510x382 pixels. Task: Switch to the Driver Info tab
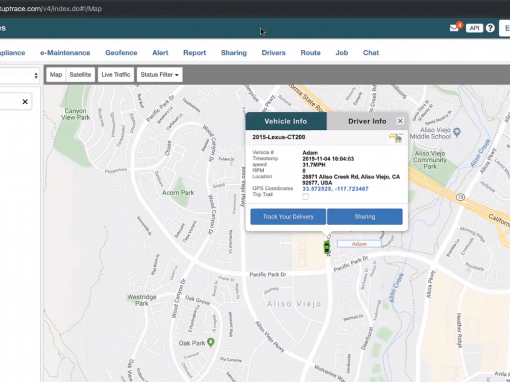[367, 121]
